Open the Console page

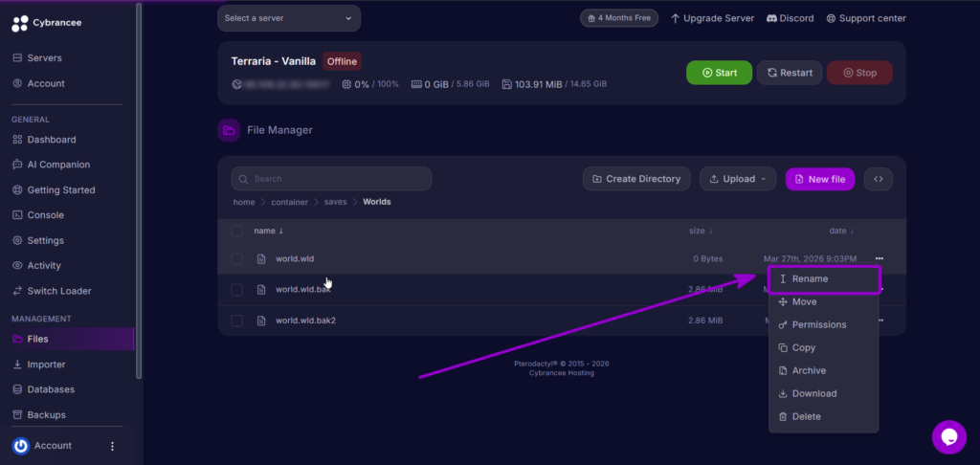tap(37, 215)
